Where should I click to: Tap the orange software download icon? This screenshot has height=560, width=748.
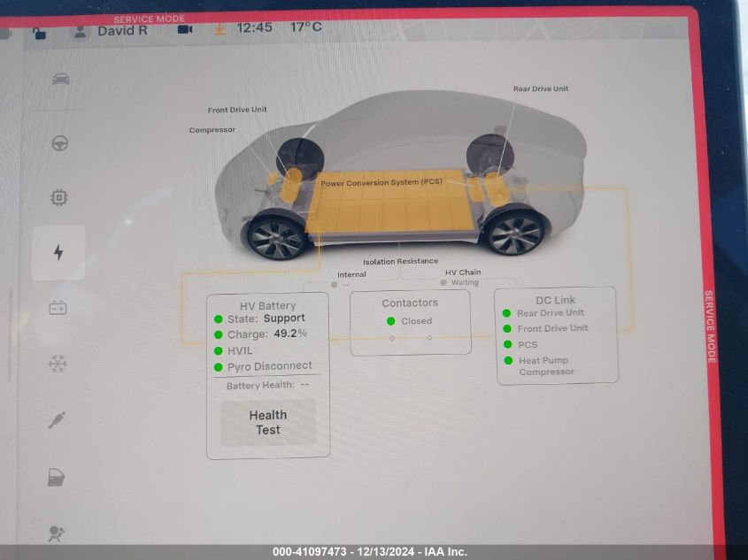[220, 28]
